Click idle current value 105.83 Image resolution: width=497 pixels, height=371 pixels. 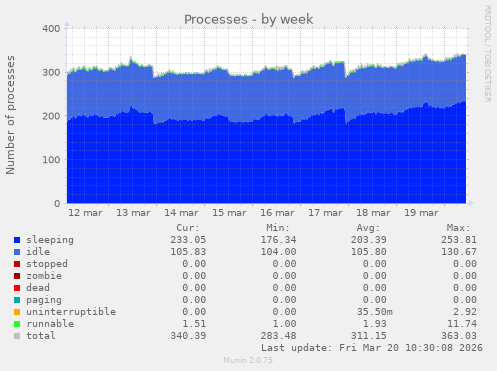click(x=188, y=252)
